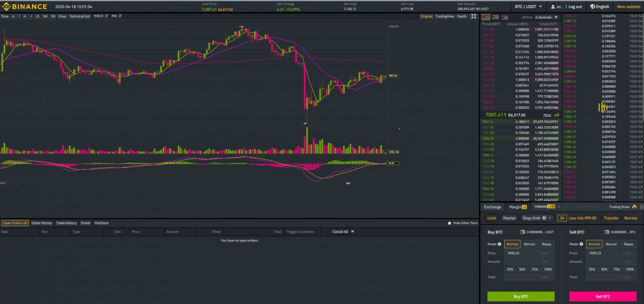Set Buy amount to 100%
Screen dimensions: 644x304
548,269
